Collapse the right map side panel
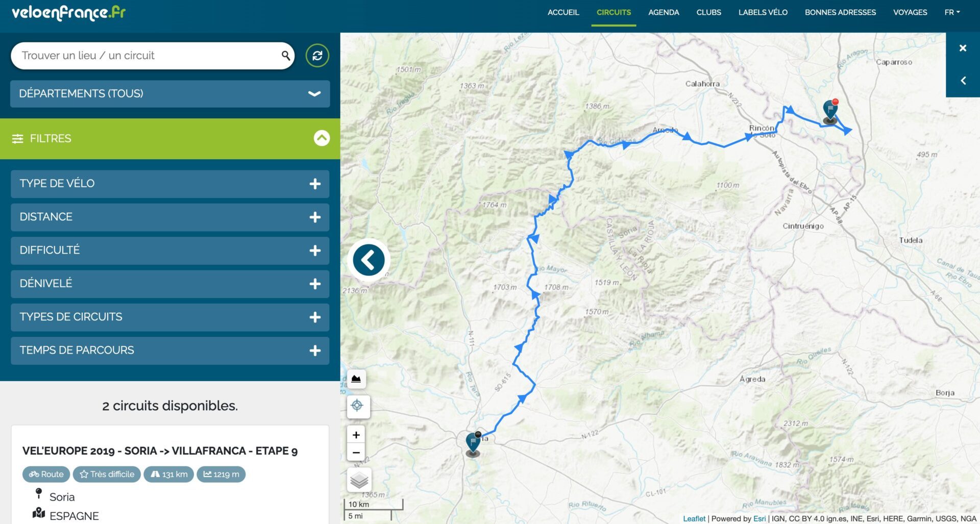Image resolution: width=980 pixels, height=524 pixels. pyautogui.click(x=963, y=81)
